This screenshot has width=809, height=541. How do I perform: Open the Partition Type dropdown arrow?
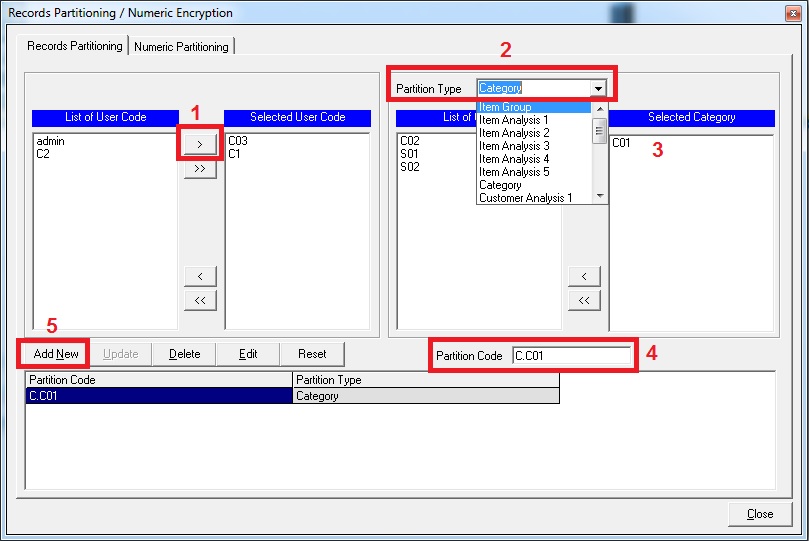pos(598,88)
